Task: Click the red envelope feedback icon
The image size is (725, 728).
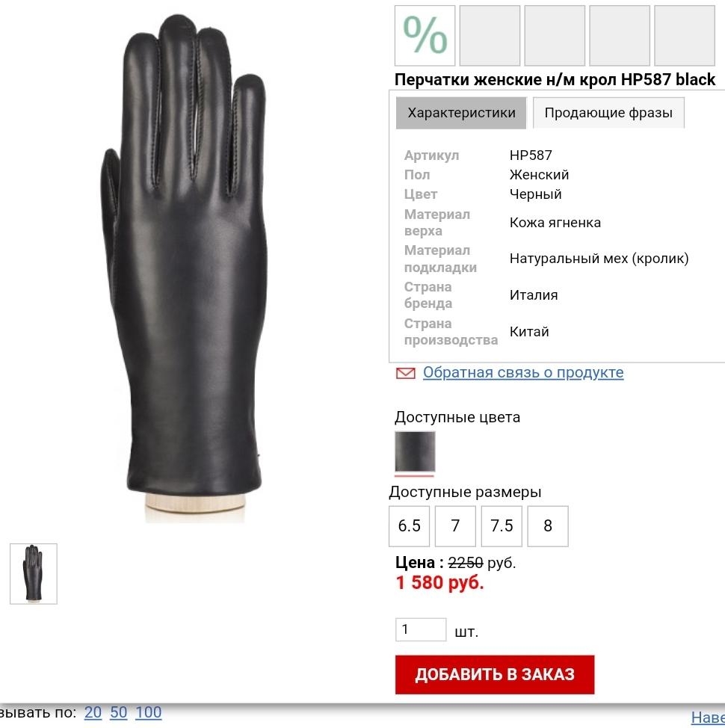Action: (406, 373)
